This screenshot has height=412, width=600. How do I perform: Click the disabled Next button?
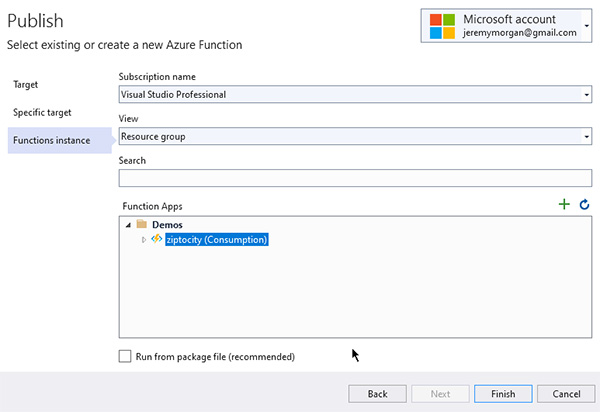click(x=440, y=394)
